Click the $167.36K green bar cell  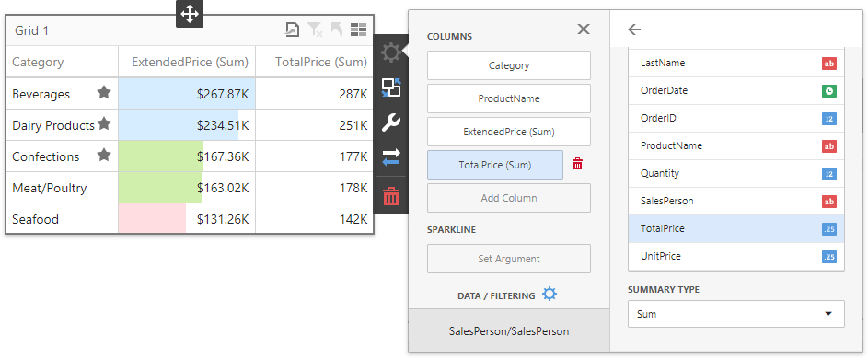click(x=187, y=156)
